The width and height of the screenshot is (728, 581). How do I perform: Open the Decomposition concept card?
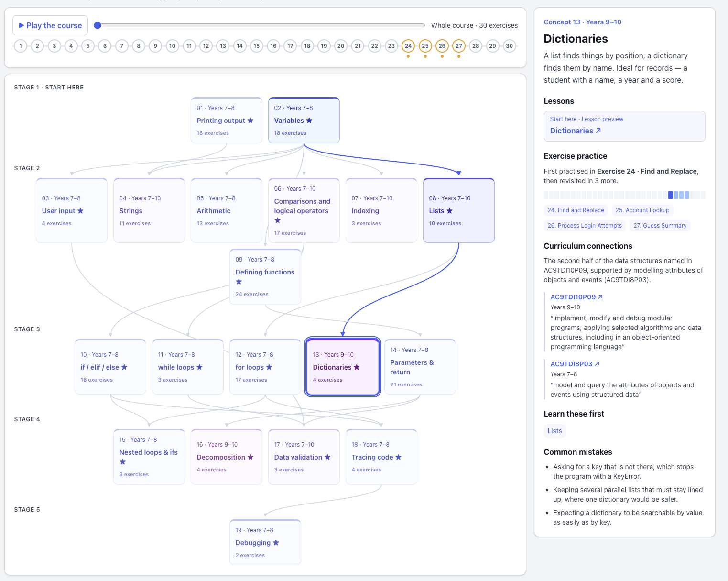pos(227,457)
